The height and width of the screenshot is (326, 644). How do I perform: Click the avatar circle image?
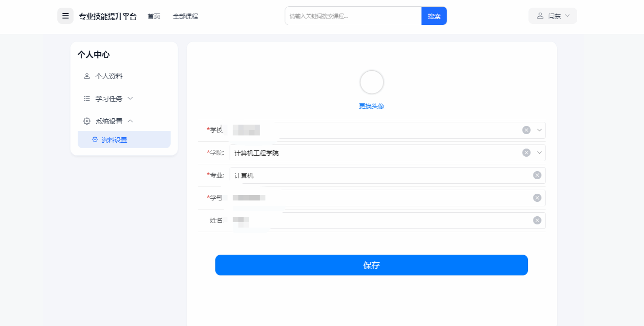(372, 82)
